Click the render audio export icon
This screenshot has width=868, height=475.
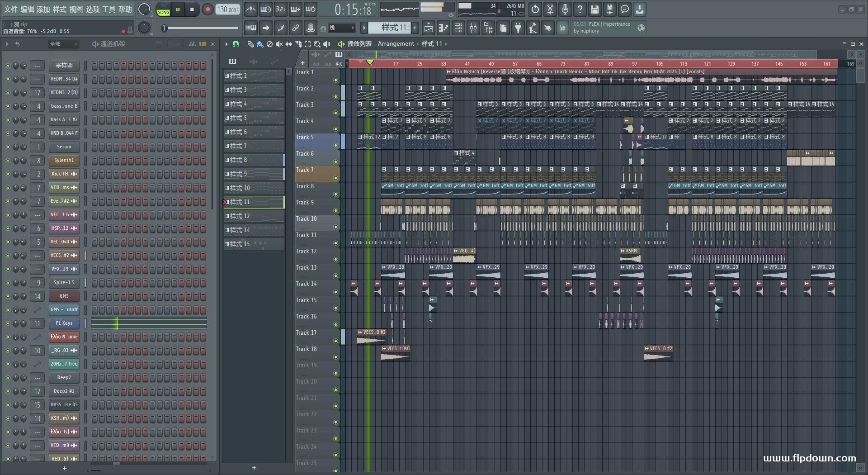point(610,9)
